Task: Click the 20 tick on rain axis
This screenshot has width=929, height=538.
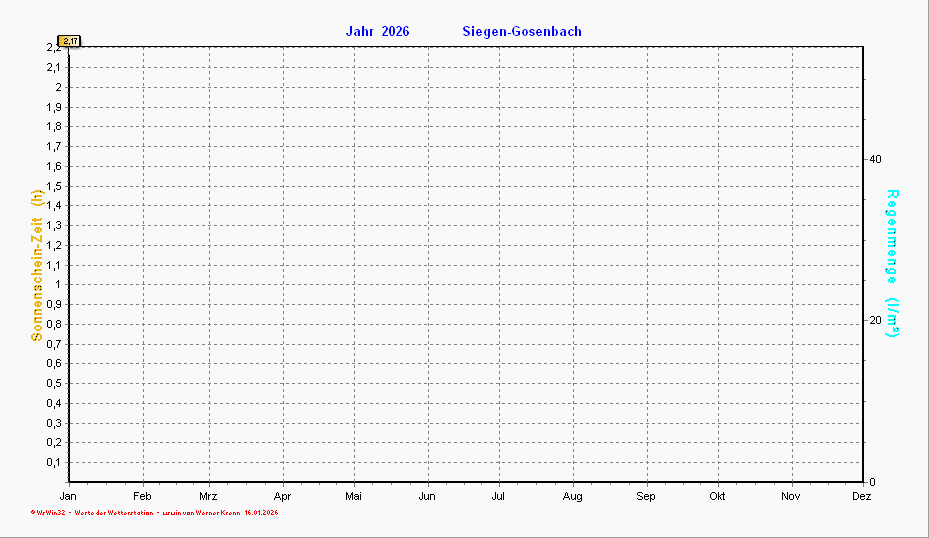Action: (876, 321)
